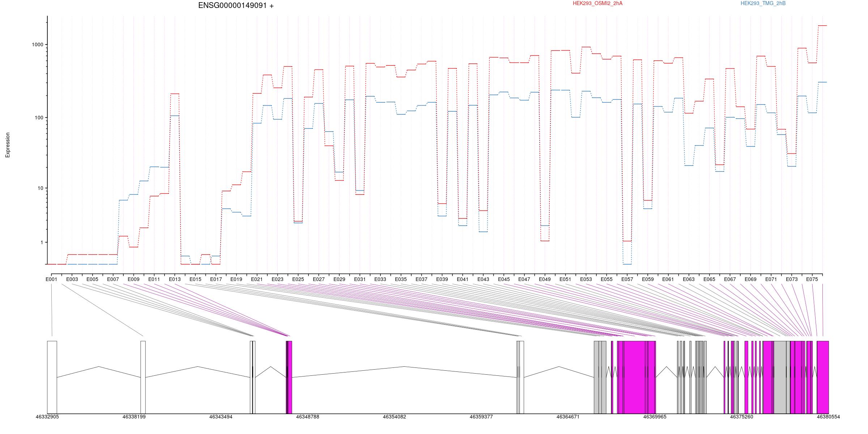Image resolution: width=868 pixels, height=434 pixels.
Task: Click the 100 y-axis tick label
Action: [39, 118]
